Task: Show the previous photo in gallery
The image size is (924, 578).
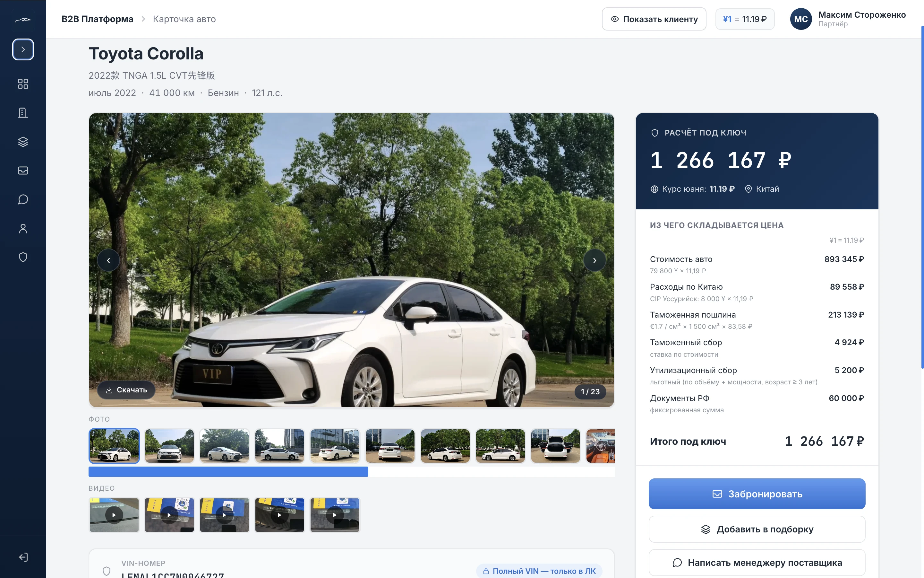Action: pyautogui.click(x=108, y=260)
